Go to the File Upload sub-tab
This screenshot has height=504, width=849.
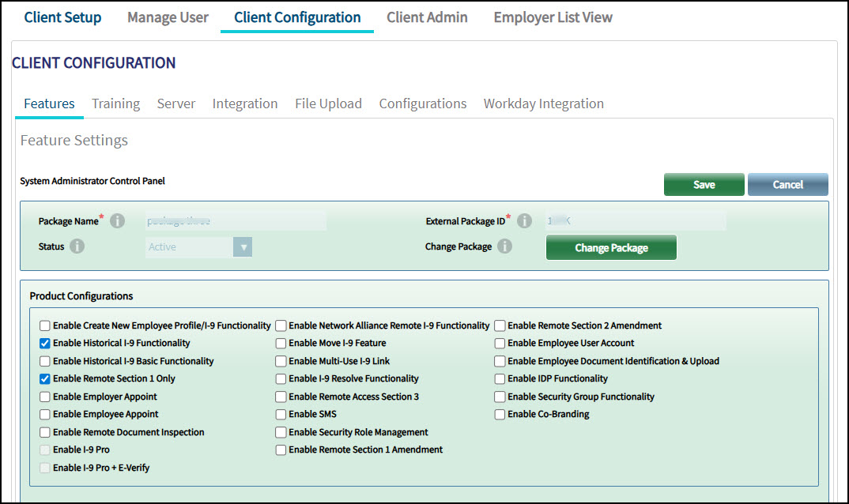point(328,103)
